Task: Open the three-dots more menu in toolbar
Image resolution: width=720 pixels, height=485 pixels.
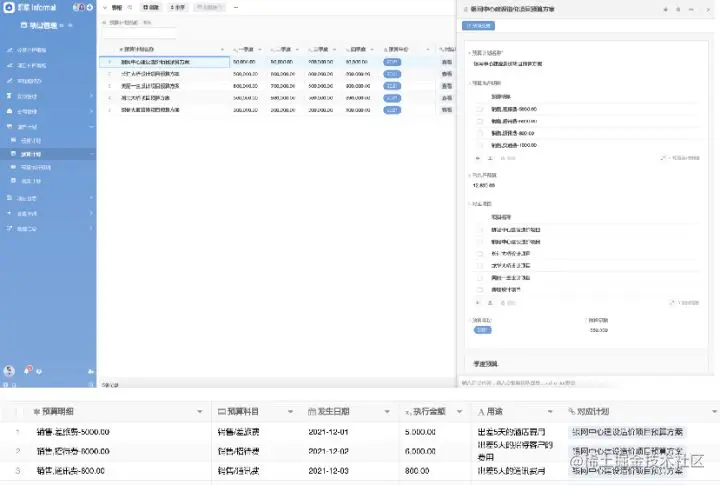Action: (x=236, y=7)
